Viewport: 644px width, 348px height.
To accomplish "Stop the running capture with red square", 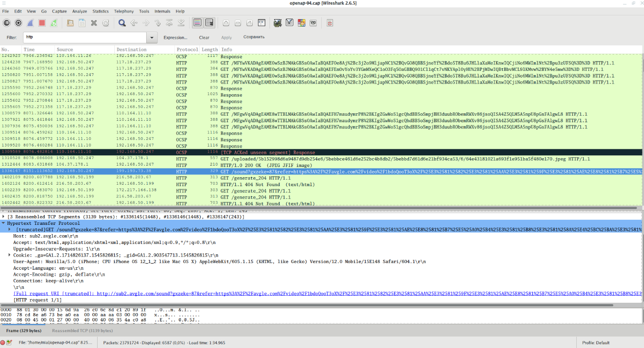I will [42, 22].
